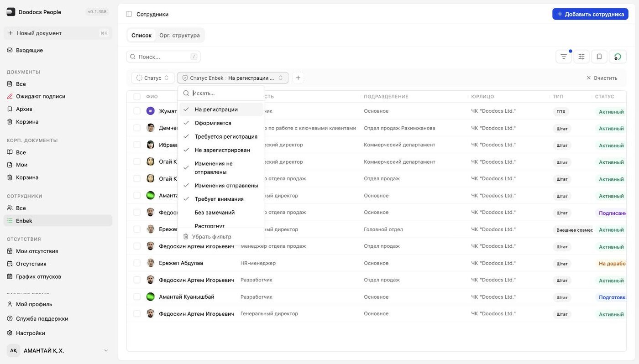Open Отсутствия in sidebar
Image resolution: width=639 pixels, height=364 pixels.
pos(58,264)
